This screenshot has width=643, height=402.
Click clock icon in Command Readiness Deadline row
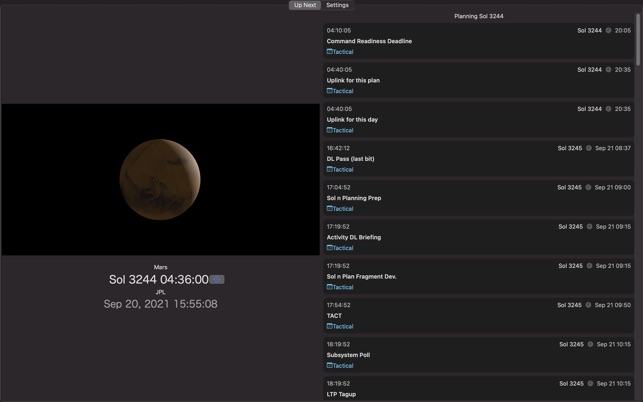609,30
